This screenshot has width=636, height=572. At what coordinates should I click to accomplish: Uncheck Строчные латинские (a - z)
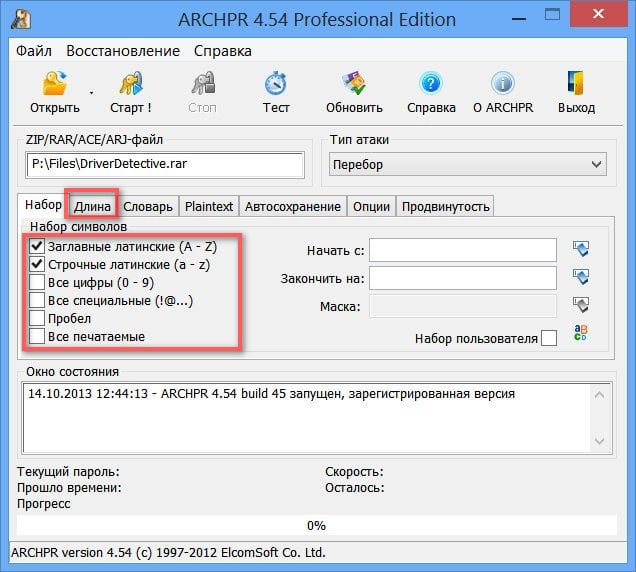(x=37, y=264)
